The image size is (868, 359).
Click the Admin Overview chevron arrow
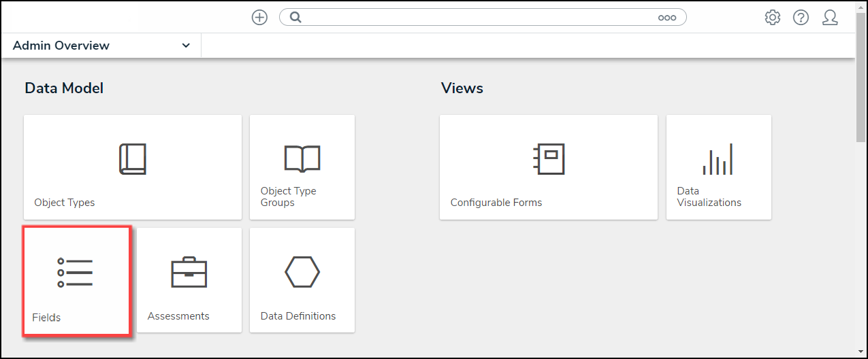pyautogui.click(x=186, y=46)
